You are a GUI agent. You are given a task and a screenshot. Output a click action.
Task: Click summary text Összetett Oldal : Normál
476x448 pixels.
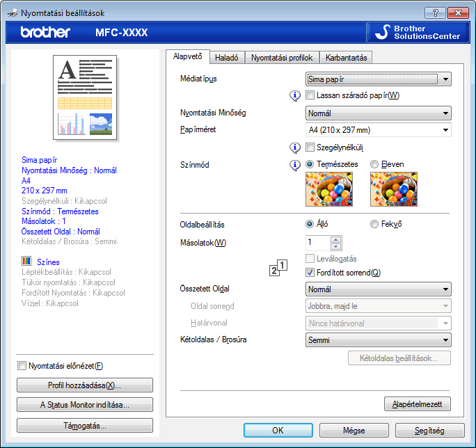click(x=61, y=232)
